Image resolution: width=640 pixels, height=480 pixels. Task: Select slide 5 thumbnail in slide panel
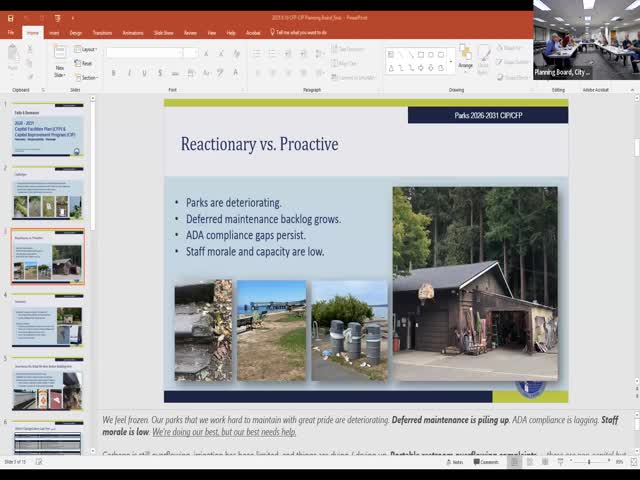point(48,384)
